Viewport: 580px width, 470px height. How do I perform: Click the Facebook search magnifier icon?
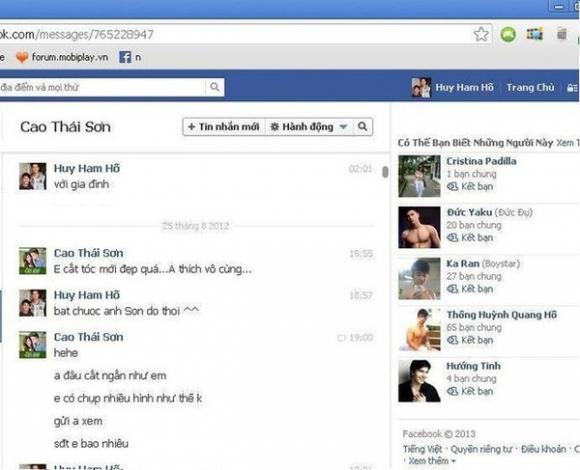click(215, 87)
